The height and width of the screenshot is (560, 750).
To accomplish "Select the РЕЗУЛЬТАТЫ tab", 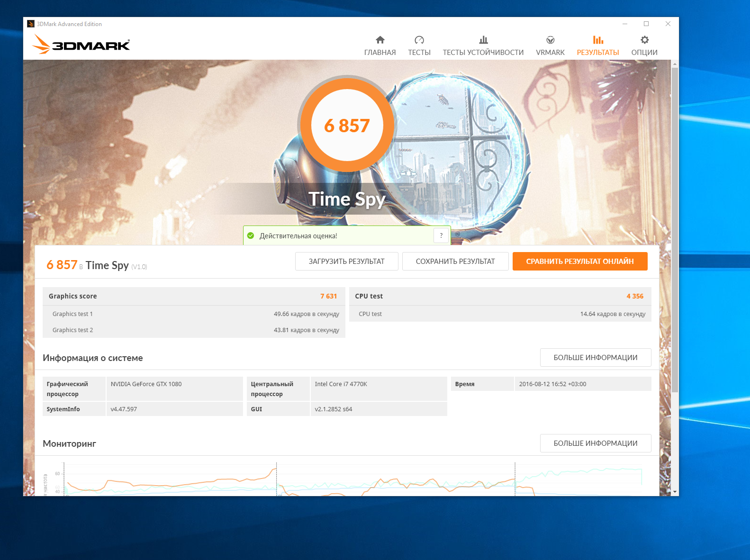I will coord(598,53).
